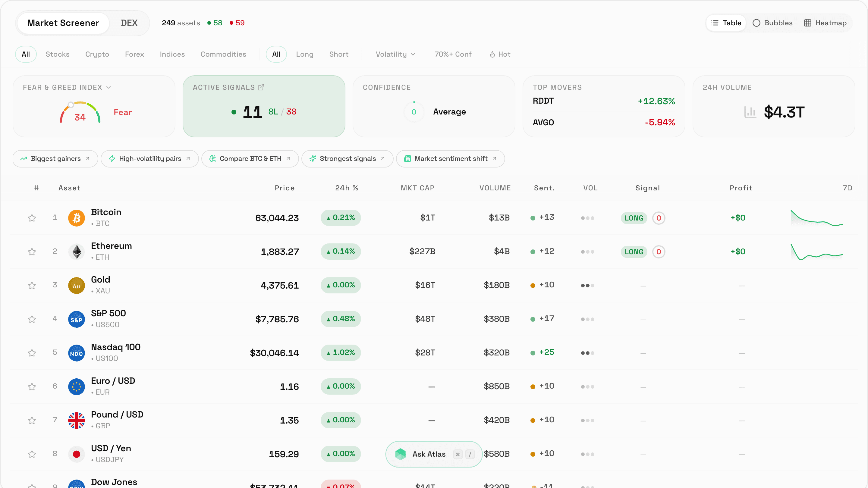This screenshot has width=868, height=488.
Task: Open Bitcoin's 7D sparkline chart
Action: coord(817,218)
